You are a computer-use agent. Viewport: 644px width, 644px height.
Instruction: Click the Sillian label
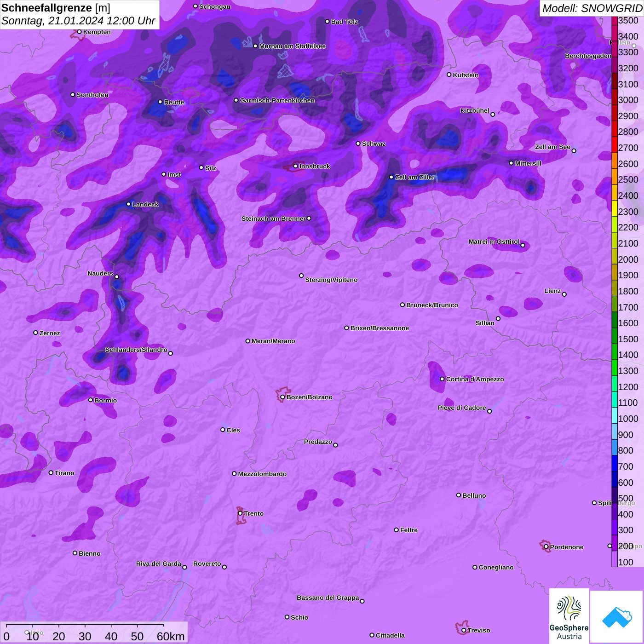[485, 323]
